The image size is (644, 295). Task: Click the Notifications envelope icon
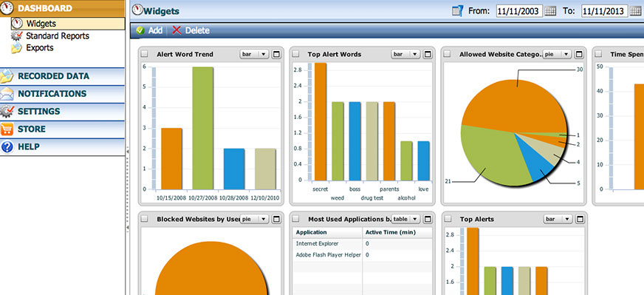click(x=7, y=94)
